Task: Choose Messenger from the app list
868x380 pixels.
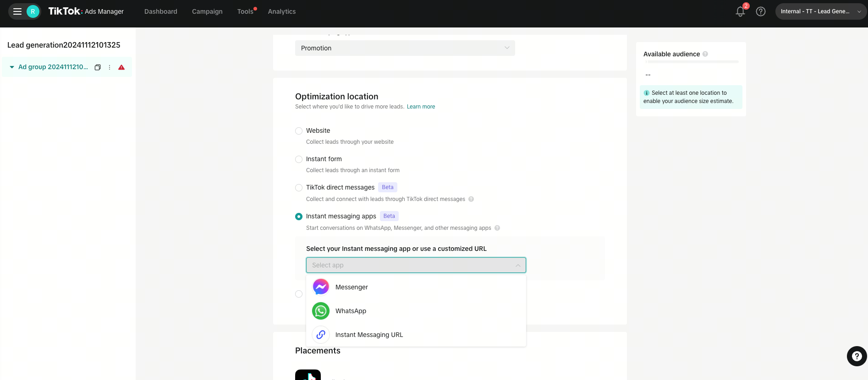Action: click(x=416, y=287)
